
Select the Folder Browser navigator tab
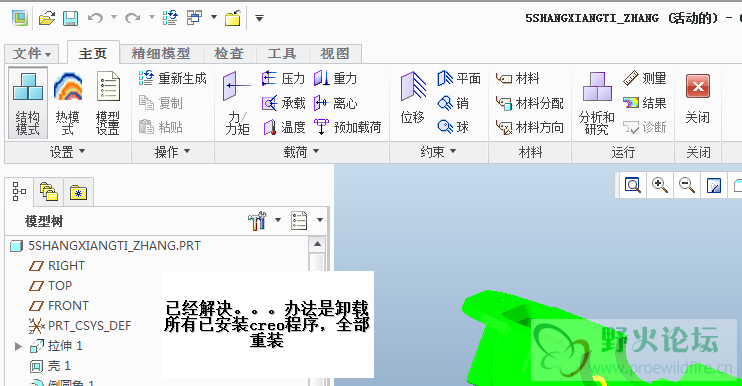click(49, 192)
